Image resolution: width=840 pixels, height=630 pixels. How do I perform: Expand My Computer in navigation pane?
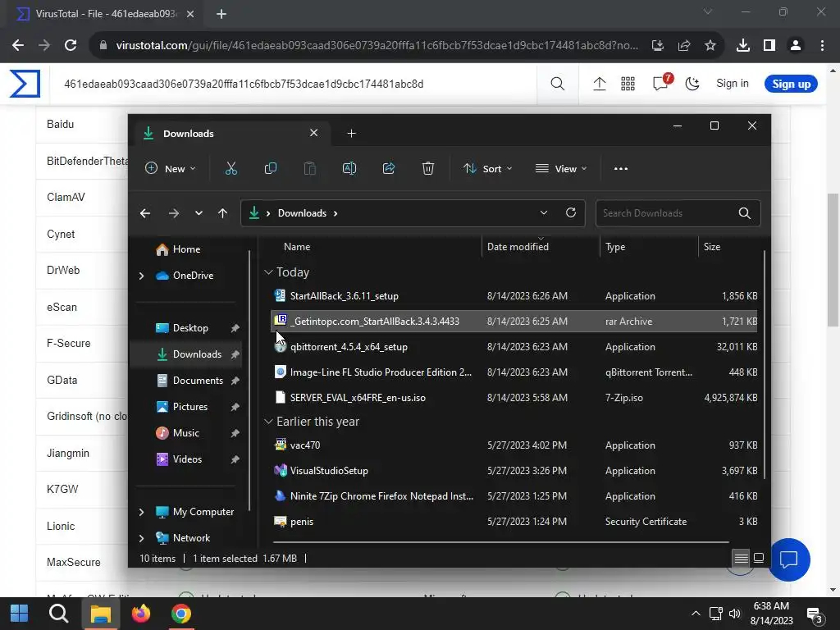tap(141, 512)
